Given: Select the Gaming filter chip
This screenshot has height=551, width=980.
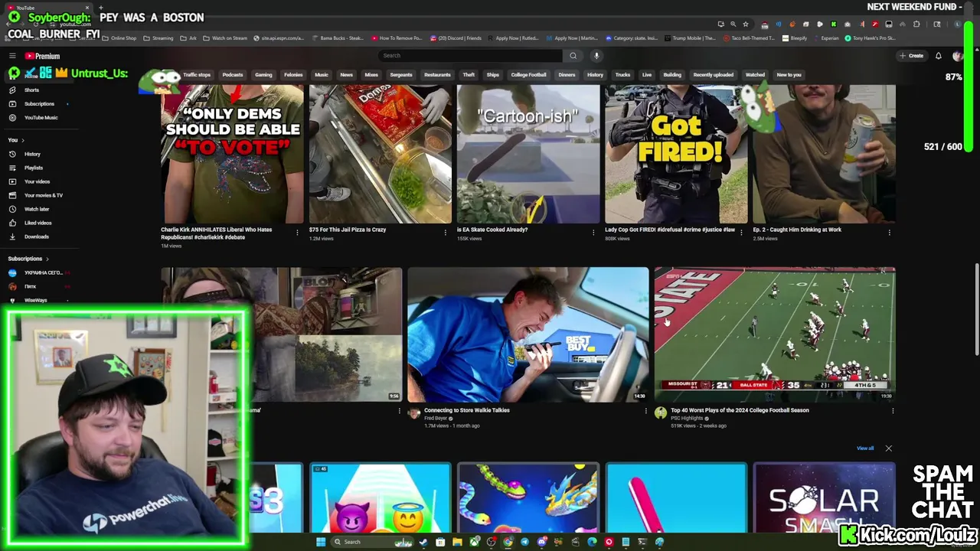Looking at the screenshot, I should pos(263,75).
